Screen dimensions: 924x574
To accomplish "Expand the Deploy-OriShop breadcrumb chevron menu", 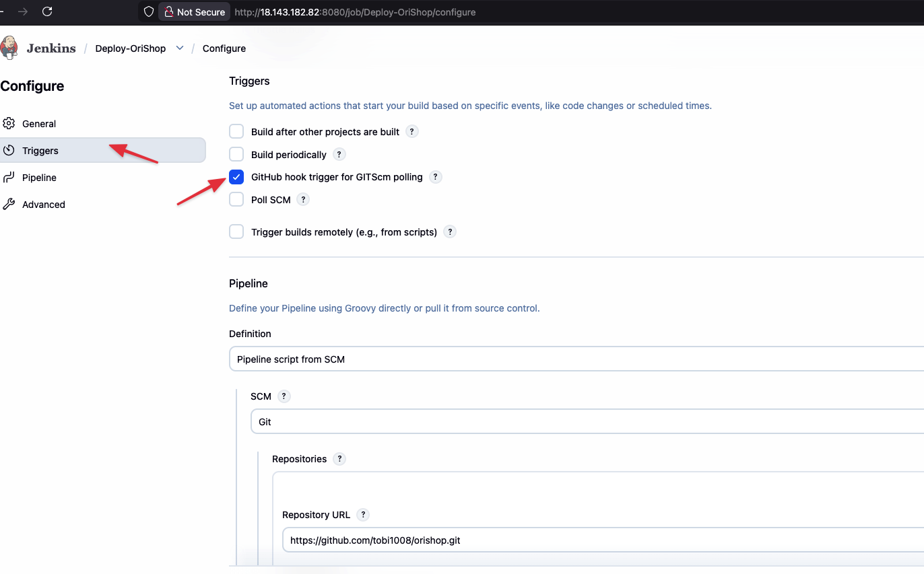I will (180, 48).
